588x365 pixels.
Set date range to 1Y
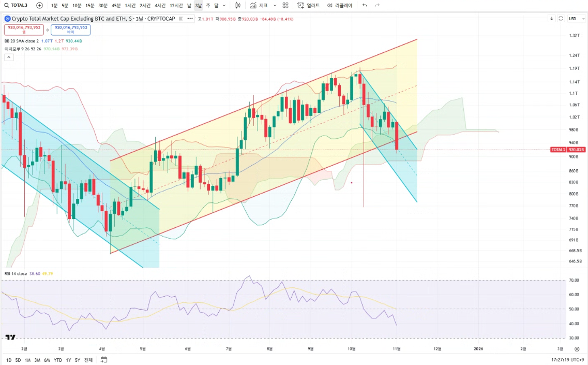68,360
